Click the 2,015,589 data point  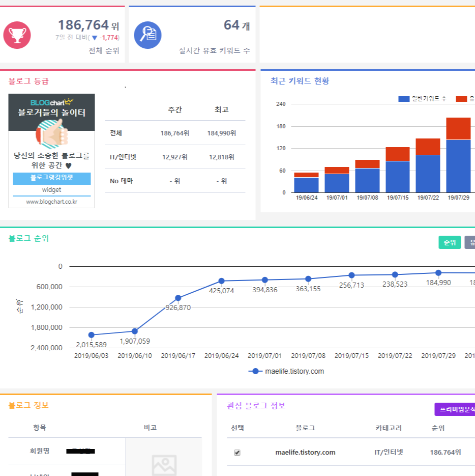[92, 335]
